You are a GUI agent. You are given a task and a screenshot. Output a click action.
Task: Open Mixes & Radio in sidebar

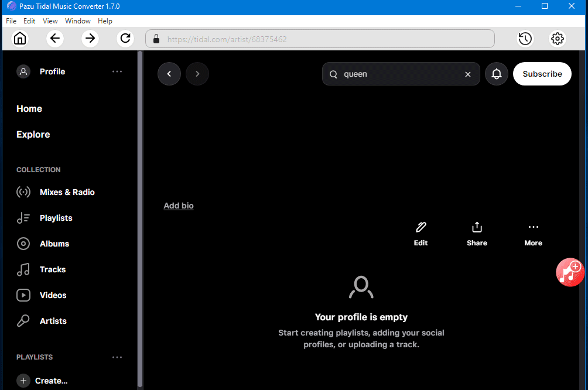click(67, 192)
